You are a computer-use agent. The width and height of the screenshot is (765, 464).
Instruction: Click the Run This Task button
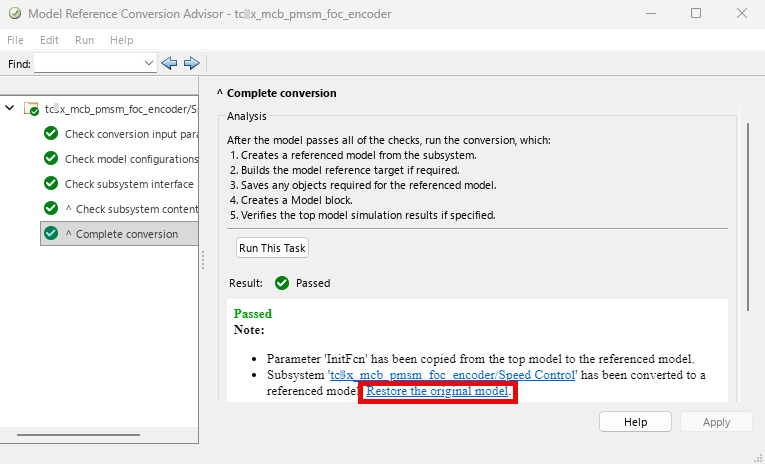[x=272, y=248]
